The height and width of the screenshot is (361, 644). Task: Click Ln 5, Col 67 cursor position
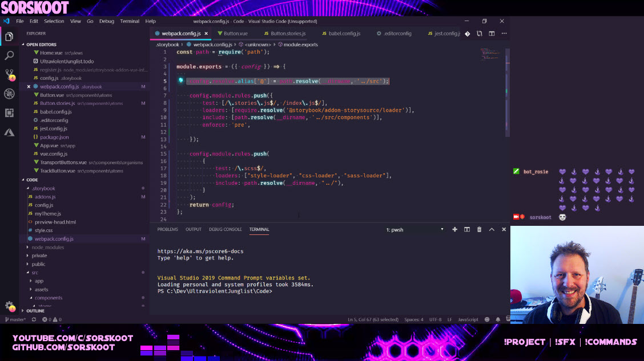pyautogui.click(x=373, y=319)
